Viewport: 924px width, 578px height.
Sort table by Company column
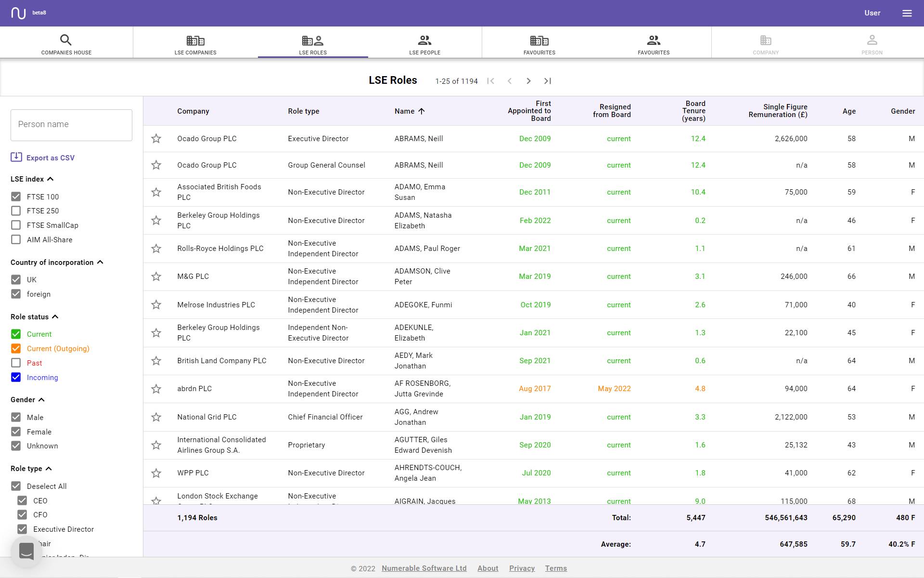click(193, 111)
